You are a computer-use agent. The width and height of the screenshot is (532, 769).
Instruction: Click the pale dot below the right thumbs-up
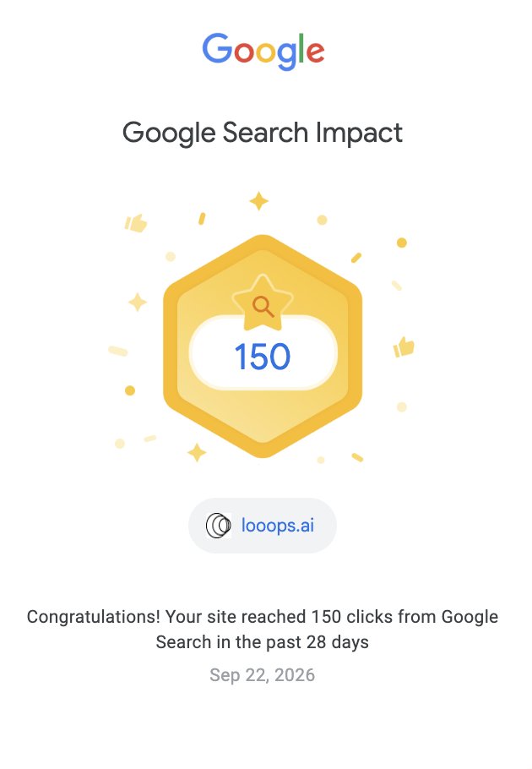pos(402,406)
